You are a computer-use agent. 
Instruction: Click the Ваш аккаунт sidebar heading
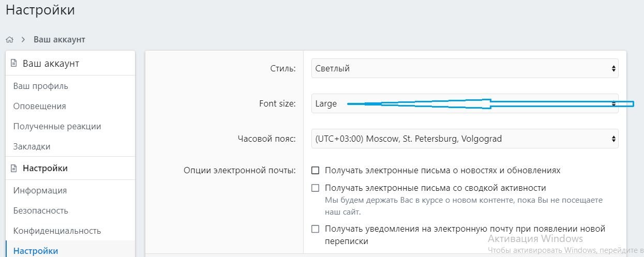(51, 64)
